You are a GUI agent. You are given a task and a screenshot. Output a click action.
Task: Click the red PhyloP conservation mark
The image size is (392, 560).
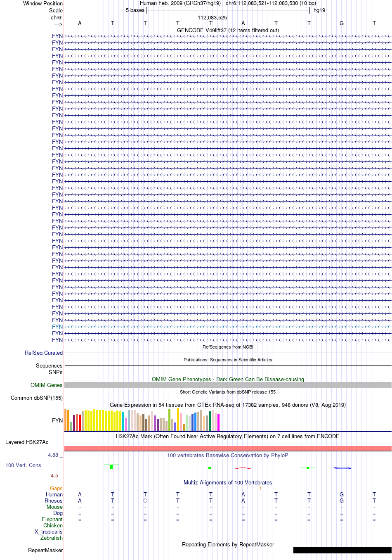tap(243, 468)
